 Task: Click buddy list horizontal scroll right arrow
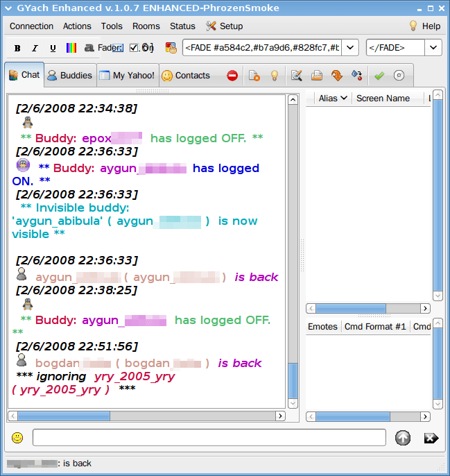pyautogui.click(x=426, y=308)
